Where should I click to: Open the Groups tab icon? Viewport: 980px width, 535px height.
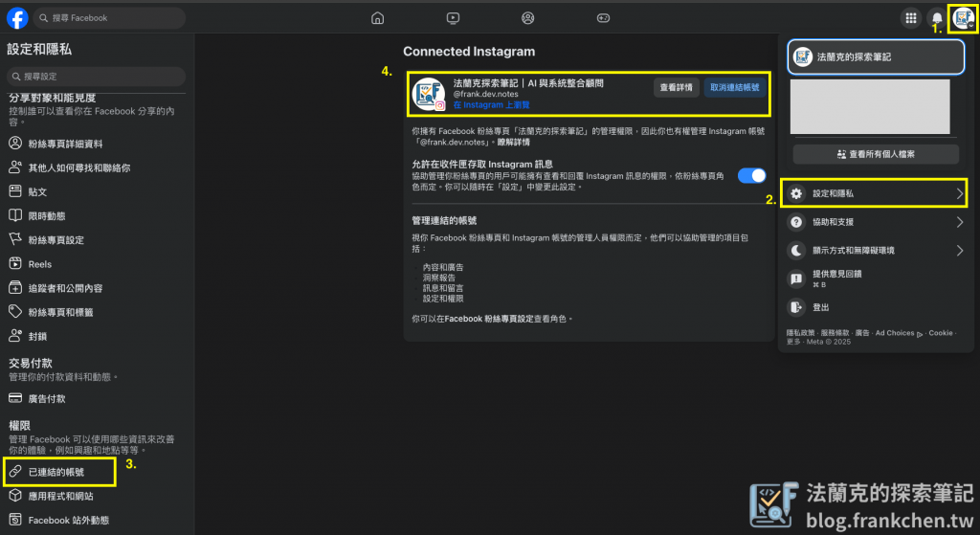click(x=528, y=18)
